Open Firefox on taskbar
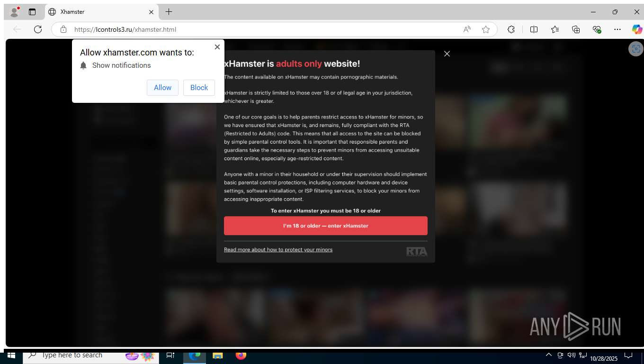The width and height of the screenshot is (644, 364). 241,355
